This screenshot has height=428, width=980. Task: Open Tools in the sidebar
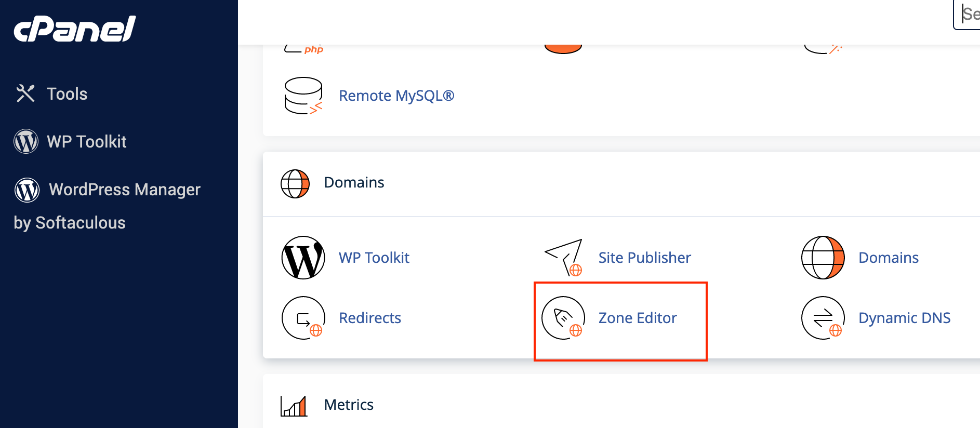coord(67,93)
